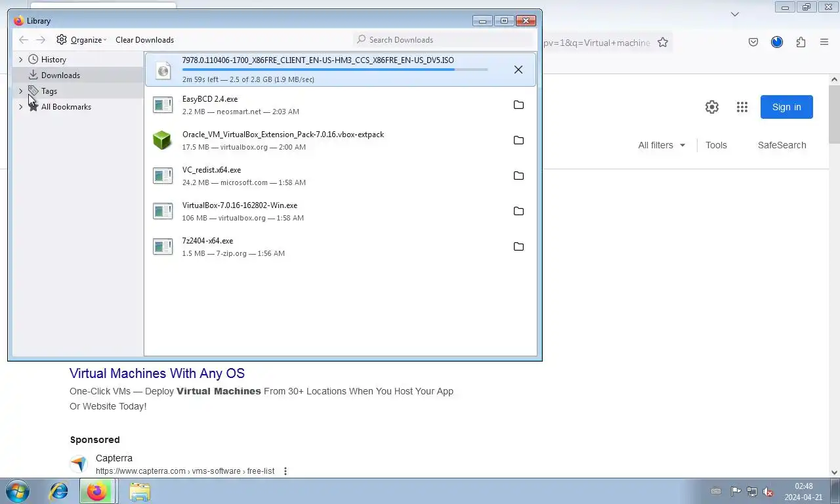Click the Firefox URL address bar
Image resolution: width=840 pixels, height=504 pixels.
(x=596, y=43)
